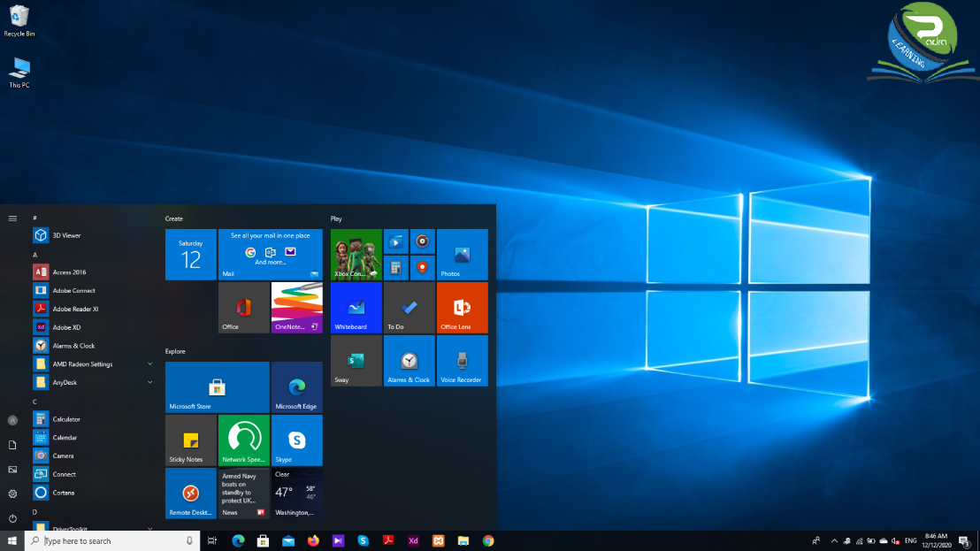Image resolution: width=980 pixels, height=551 pixels.
Task: Show hidden system tray icons
Action: pyautogui.click(x=834, y=541)
